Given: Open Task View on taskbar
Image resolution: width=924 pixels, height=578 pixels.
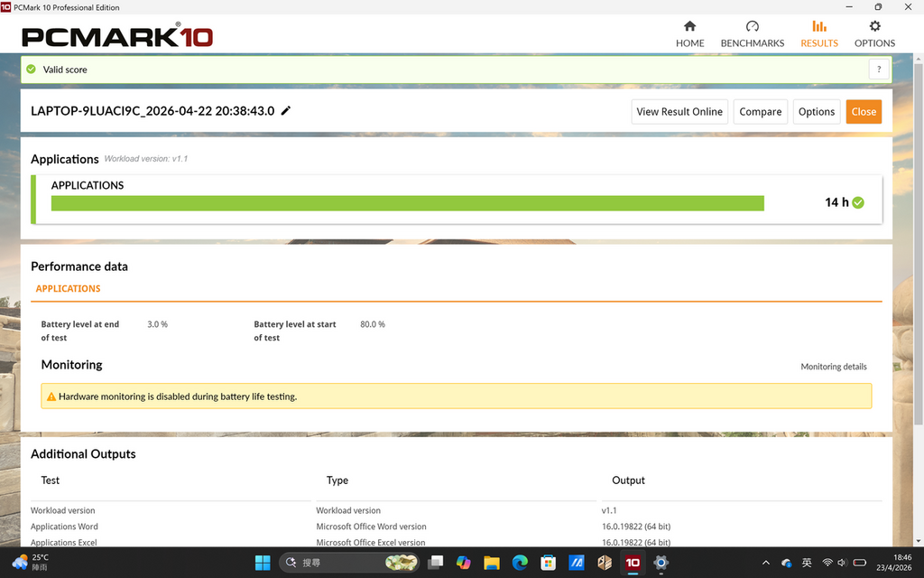Looking at the screenshot, I should (436, 563).
